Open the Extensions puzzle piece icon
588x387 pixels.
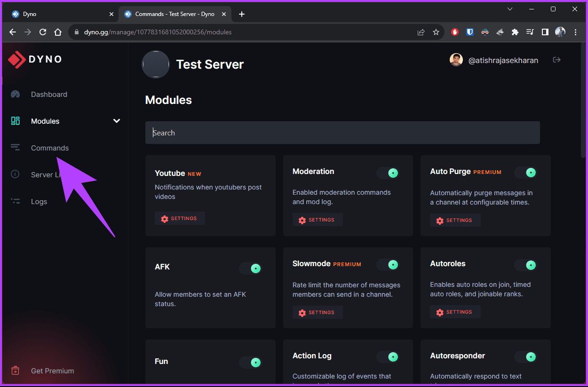tap(515, 32)
